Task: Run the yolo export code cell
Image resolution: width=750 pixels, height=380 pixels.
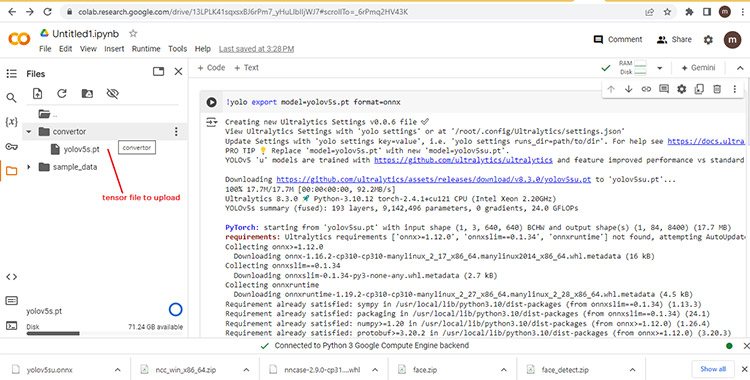Action: (x=211, y=102)
